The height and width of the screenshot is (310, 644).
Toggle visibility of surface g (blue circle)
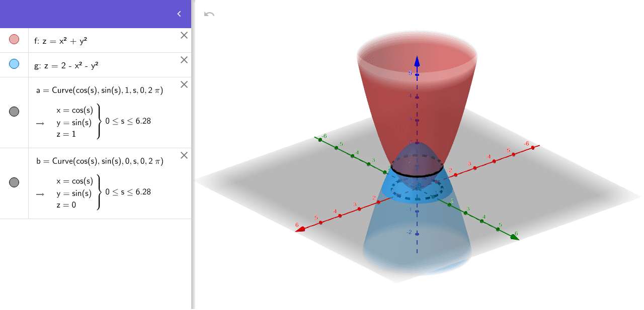[x=14, y=64]
